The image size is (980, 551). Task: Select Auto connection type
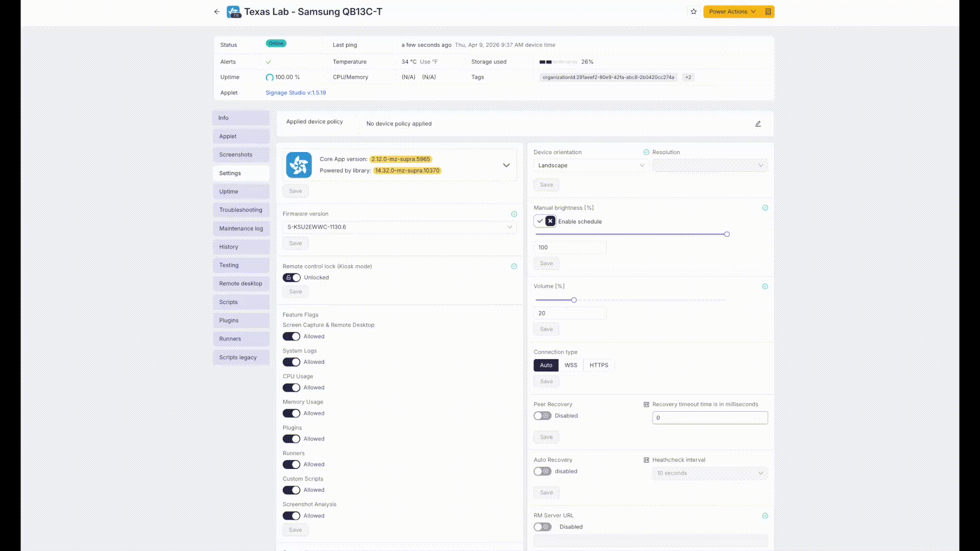(546, 365)
